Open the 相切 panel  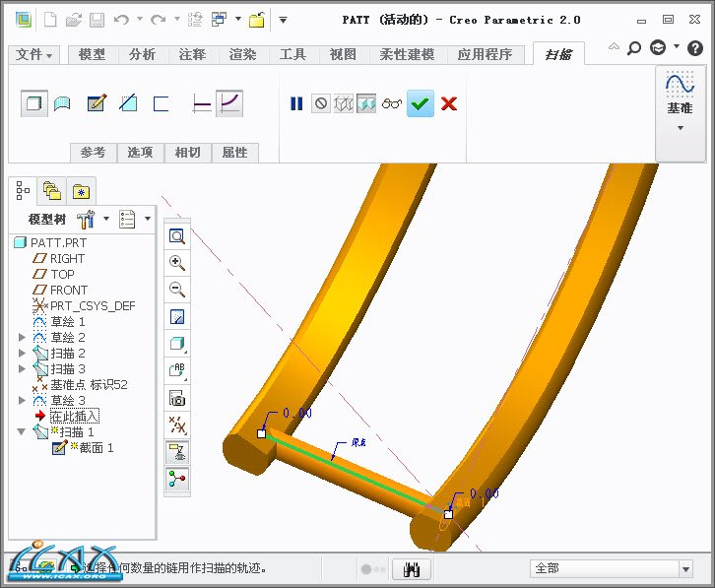pos(187,153)
